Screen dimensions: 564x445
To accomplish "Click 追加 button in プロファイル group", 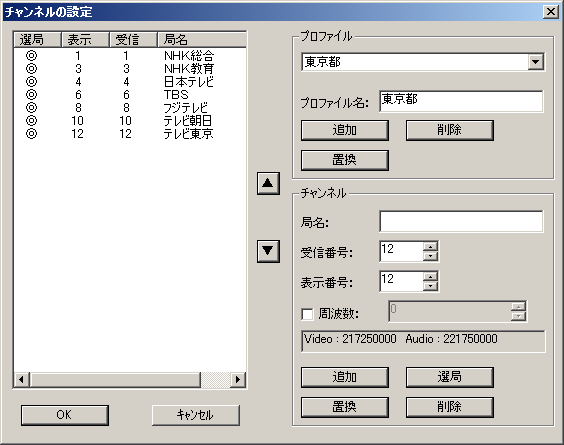I will coord(345,130).
